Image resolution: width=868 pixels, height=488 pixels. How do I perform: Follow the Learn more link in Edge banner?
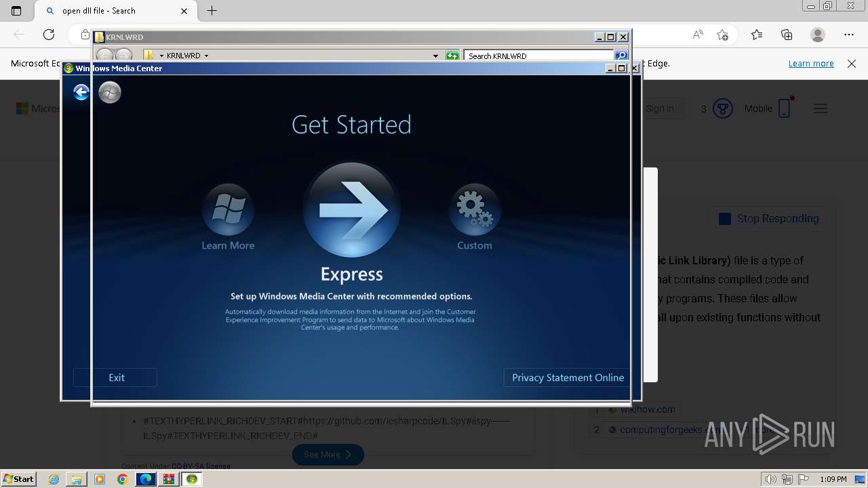[x=811, y=63]
